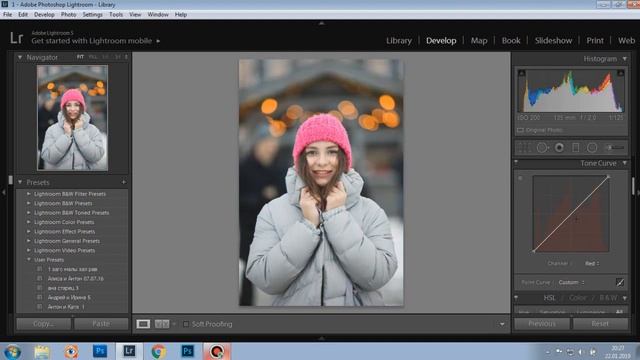Toggle the HSL panel on/off switch

[516, 298]
